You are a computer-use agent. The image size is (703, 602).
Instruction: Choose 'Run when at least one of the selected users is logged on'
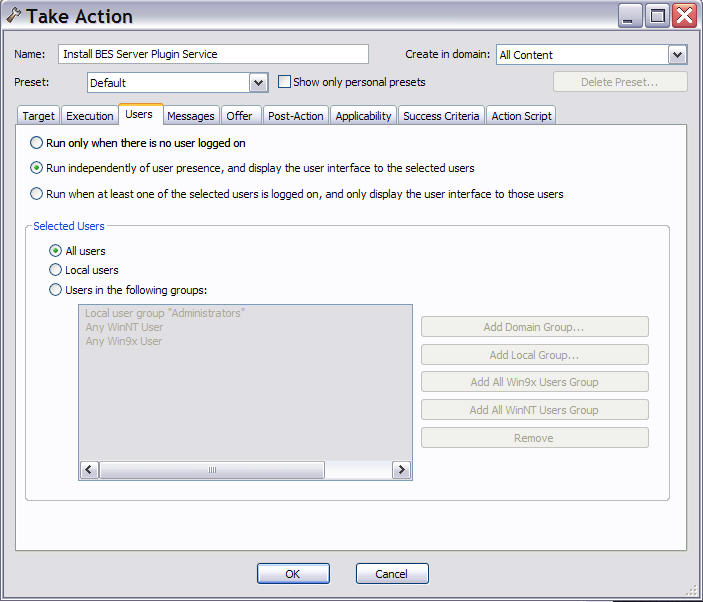coord(36,194)
